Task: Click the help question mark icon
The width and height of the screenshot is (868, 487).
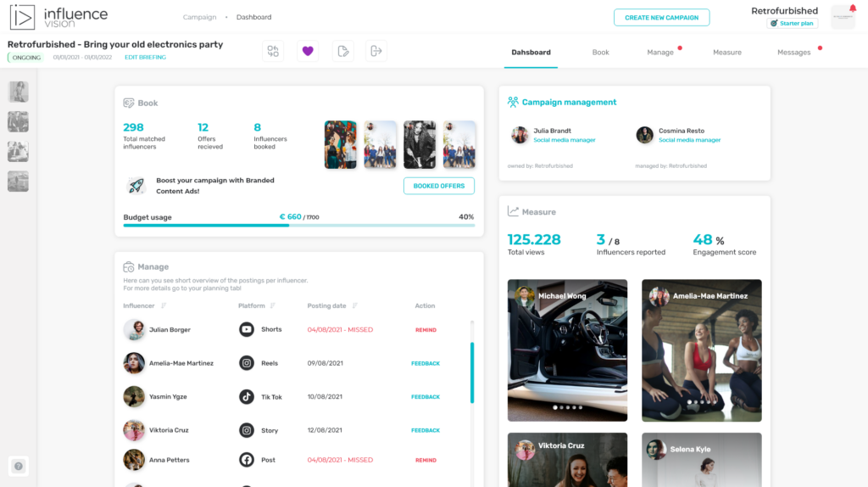Action: click(19, 466)
